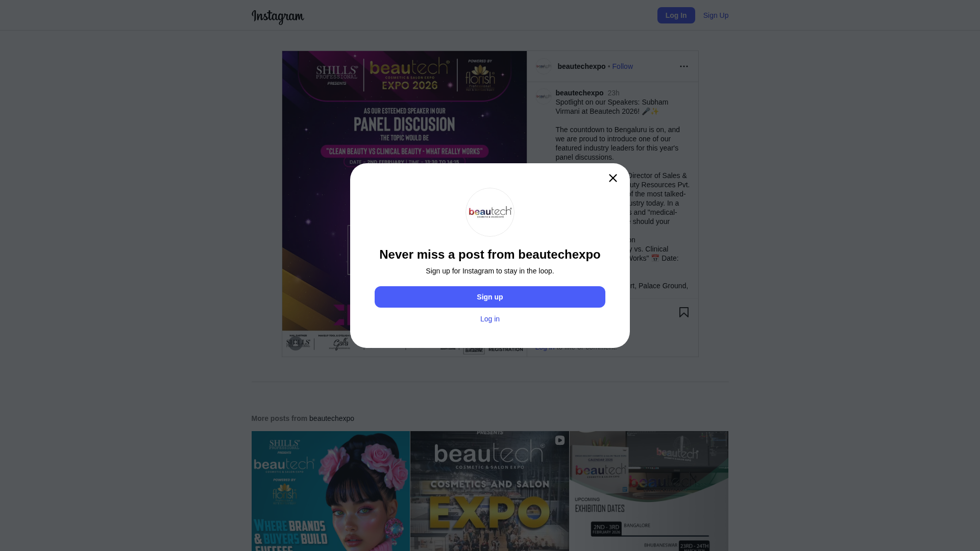Open the Upcoming Exhibition Dates thumbnail

649,491
